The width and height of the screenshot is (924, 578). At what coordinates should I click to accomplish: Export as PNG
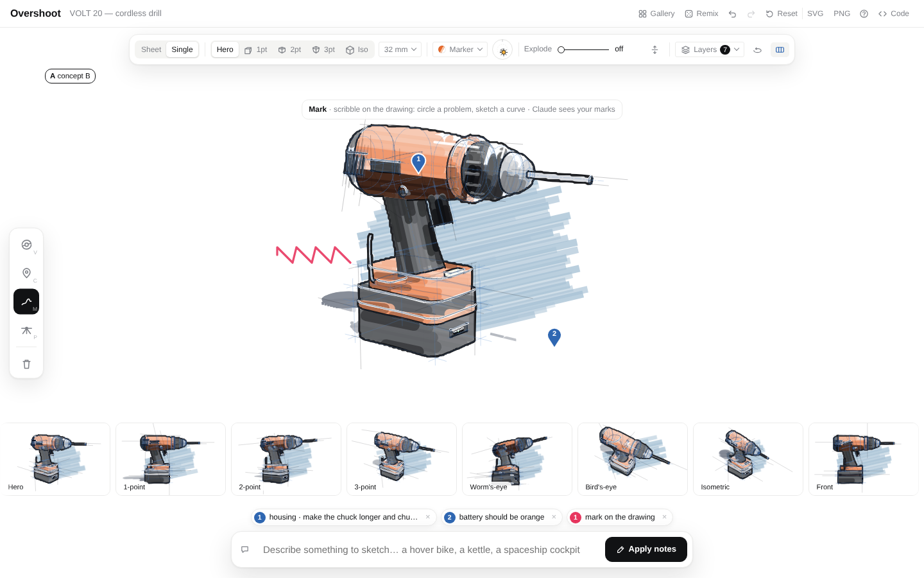(x=842, y=13)
